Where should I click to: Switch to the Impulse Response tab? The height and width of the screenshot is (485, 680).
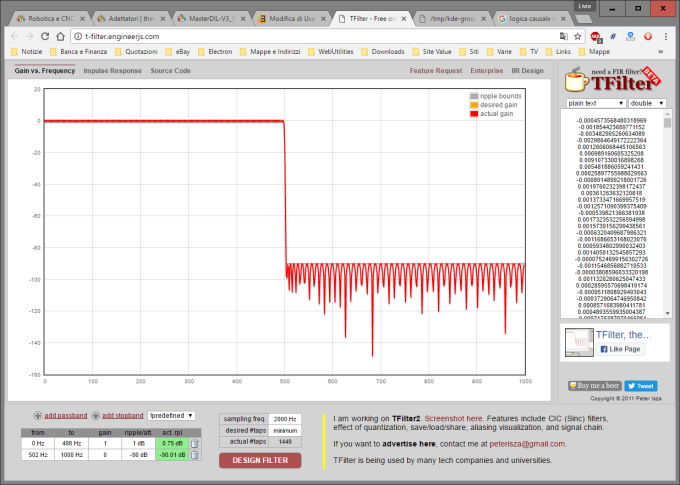112,71
